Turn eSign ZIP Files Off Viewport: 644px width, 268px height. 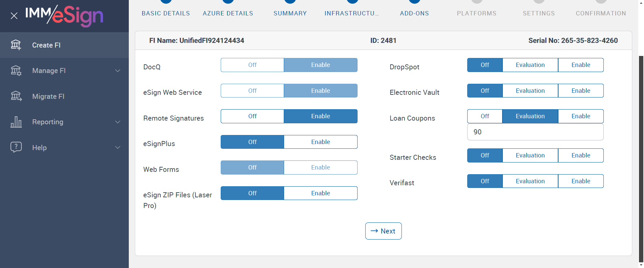tap(252, 193)
